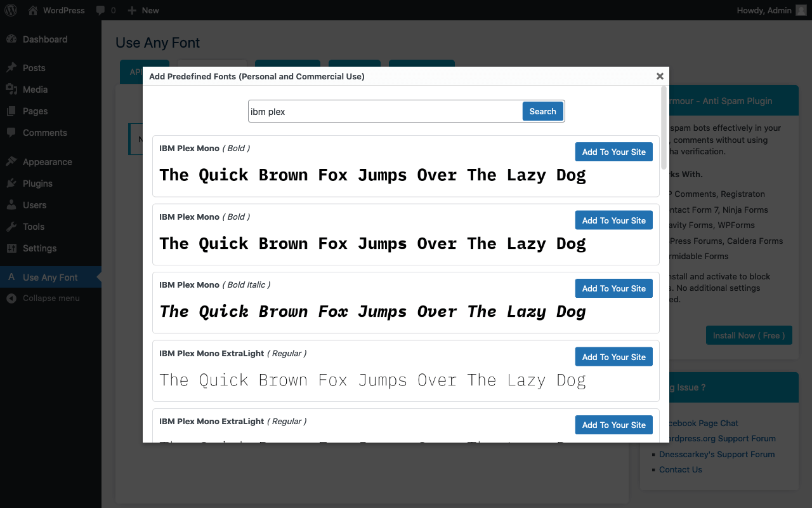The image size is (812, 508).
Task: Click the Media library icon
Action: 11,90
